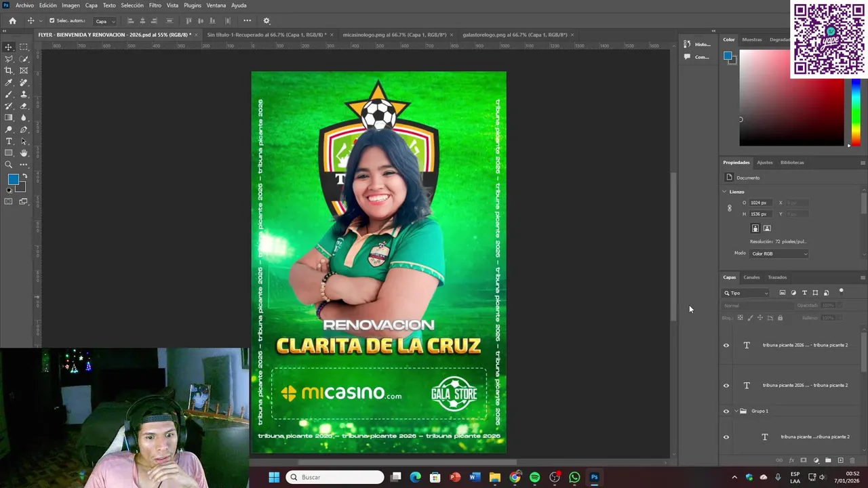Select the History Brush tool

tap(9, 106)
